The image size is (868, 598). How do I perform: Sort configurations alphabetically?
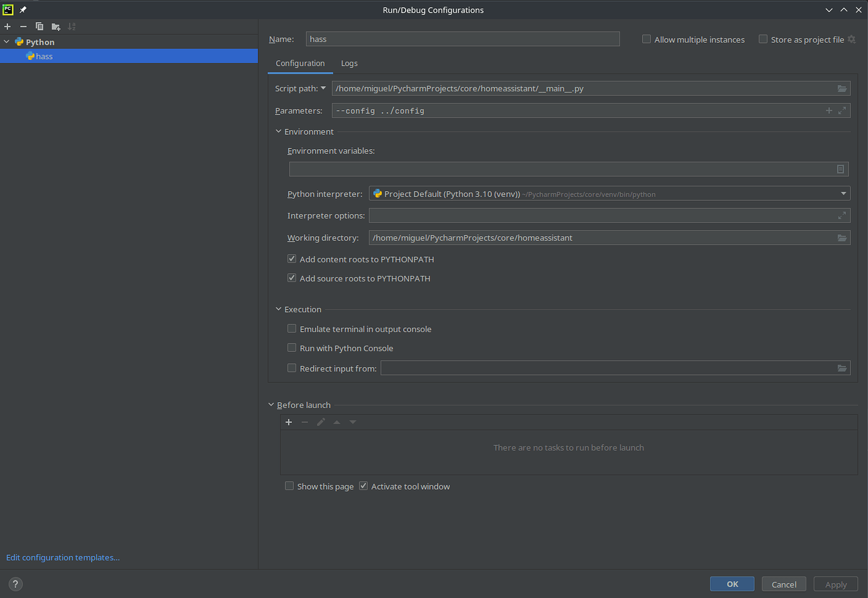71,26
